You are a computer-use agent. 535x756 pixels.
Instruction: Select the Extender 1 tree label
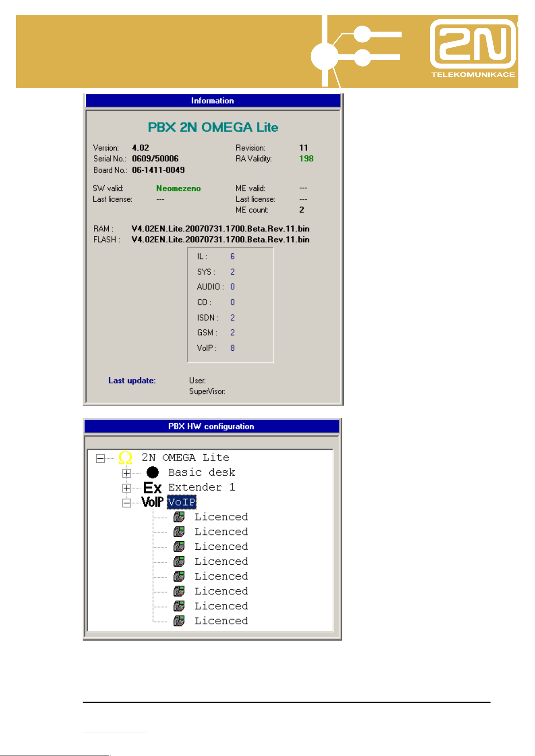tap(201, 487)
